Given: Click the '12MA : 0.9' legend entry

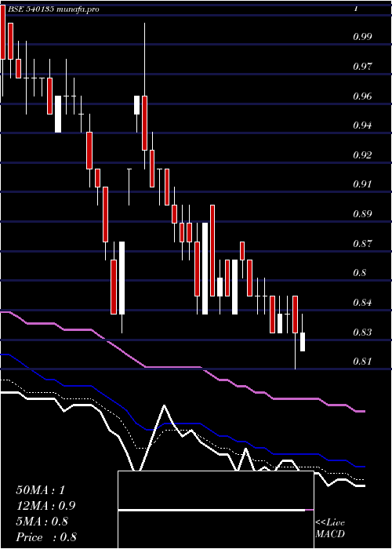Looking at the screenshot, I should point(45,506).
